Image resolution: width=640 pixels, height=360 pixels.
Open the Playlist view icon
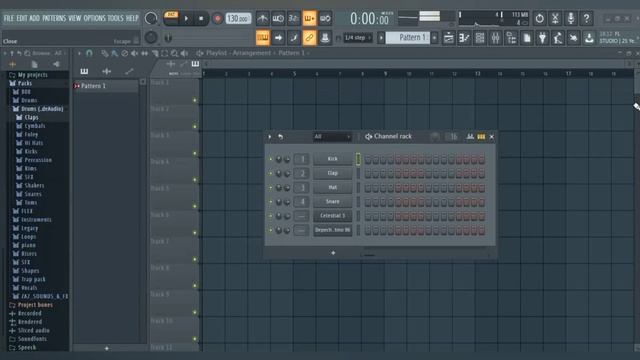(x=449, y=38)
